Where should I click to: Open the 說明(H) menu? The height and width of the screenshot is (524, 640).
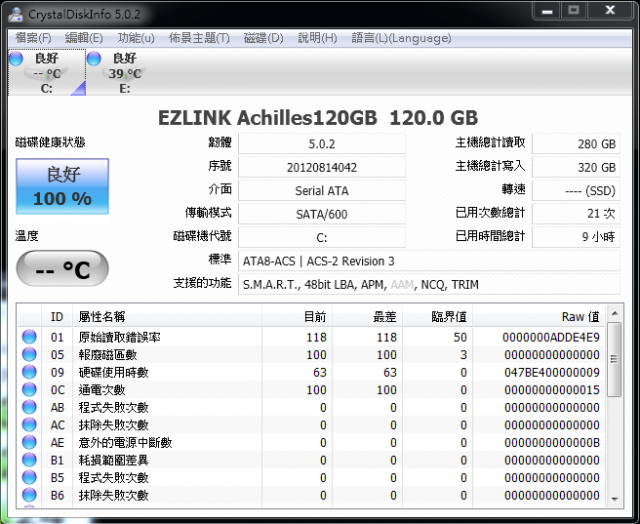click(x=318, y=38)
